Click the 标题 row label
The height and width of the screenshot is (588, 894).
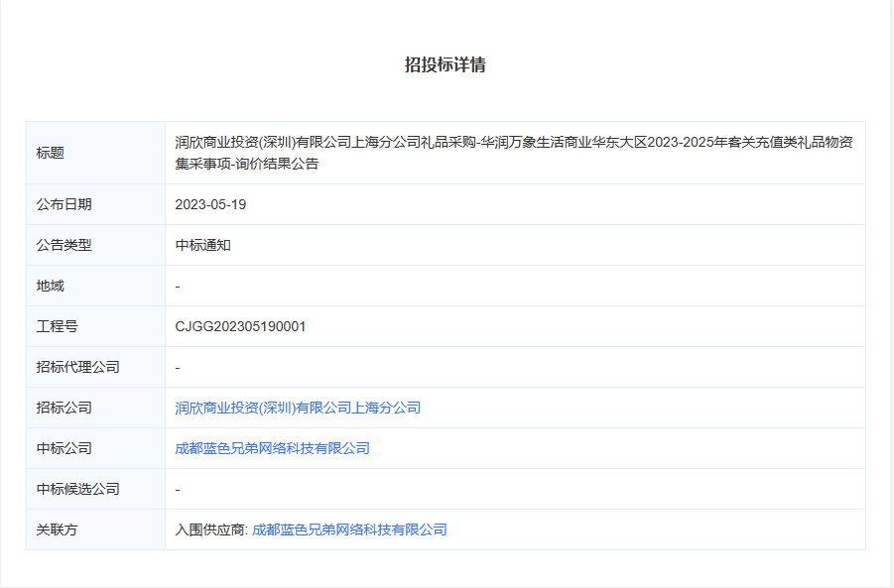coord(51,153)
